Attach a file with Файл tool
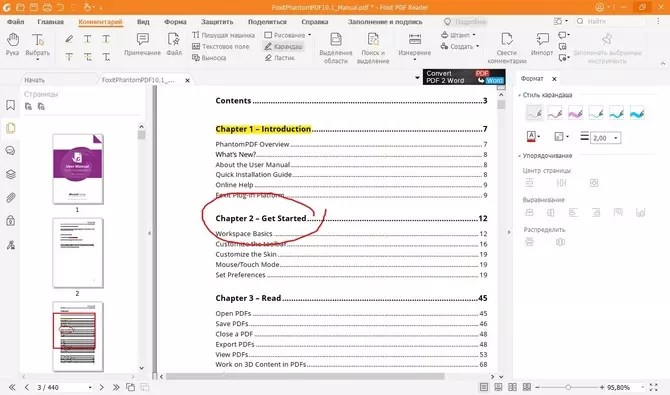Image resolution: width=670 pixels, height=395 pixels. (x=173, y=44)
